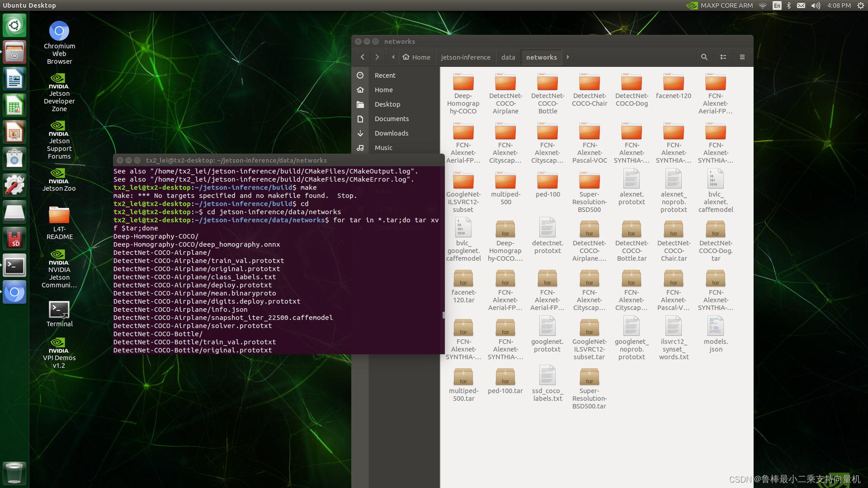Screen dimensions: 868x488
Task: Select the bvlc_alexnet.caffemodel file
Action: tap(716, 191)
